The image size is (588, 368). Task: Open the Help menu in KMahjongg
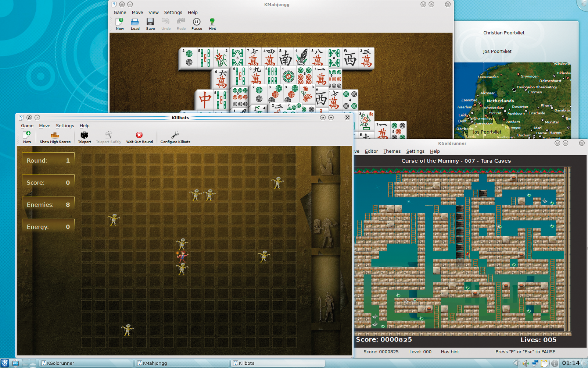(x=193, y=13)
